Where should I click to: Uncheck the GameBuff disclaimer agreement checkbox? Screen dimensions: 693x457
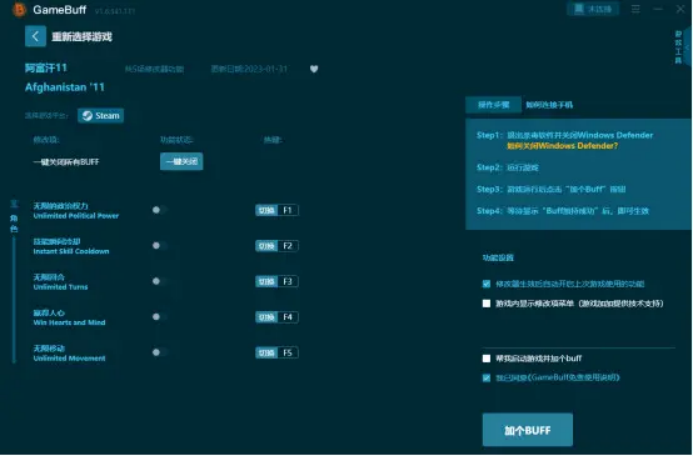486,378
